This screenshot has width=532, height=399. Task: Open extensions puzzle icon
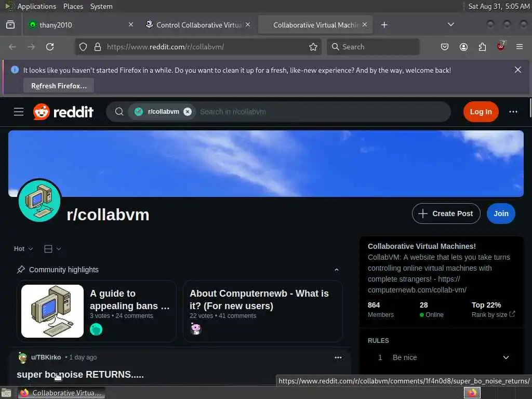(482, 47)
